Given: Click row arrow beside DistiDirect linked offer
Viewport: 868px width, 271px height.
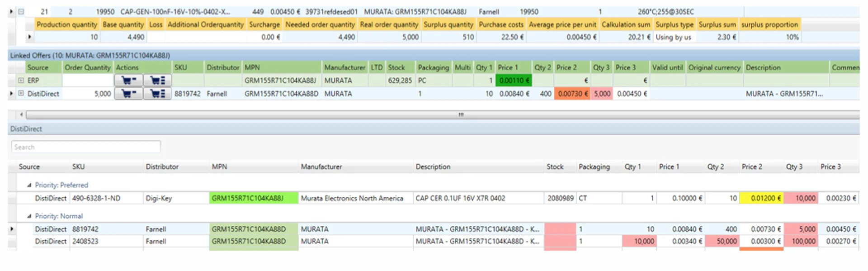Looking at the screenshot, I should (12, 94).
